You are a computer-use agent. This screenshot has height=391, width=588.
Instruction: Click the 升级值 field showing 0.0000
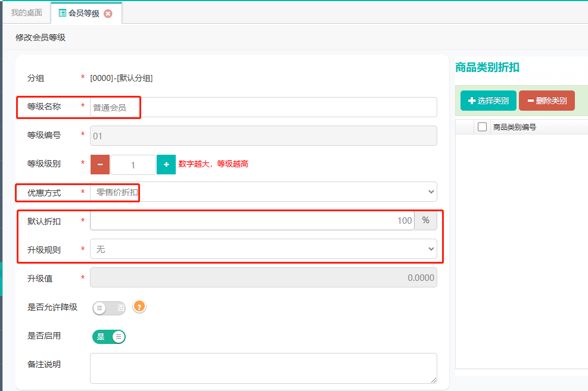click(263, 277)
